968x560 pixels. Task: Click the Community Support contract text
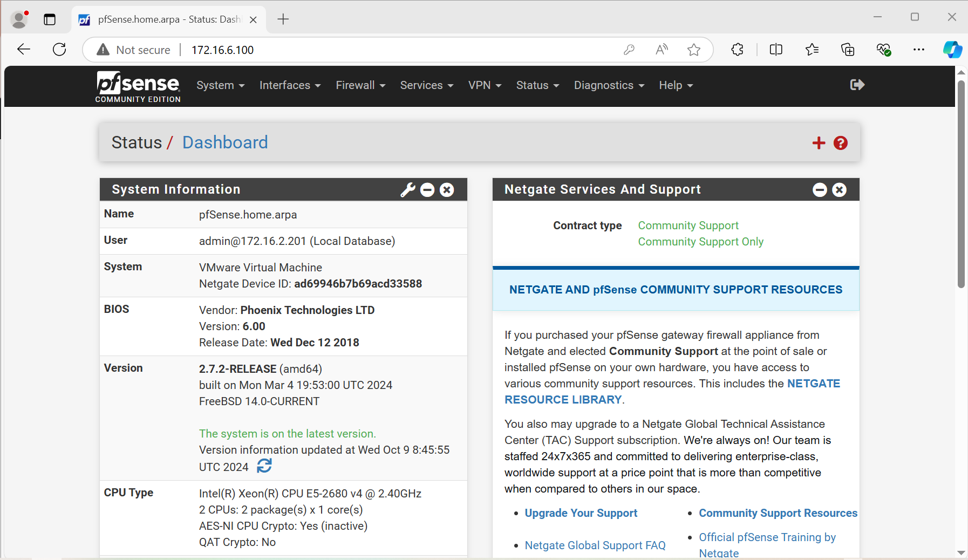(x=688, y=226)
